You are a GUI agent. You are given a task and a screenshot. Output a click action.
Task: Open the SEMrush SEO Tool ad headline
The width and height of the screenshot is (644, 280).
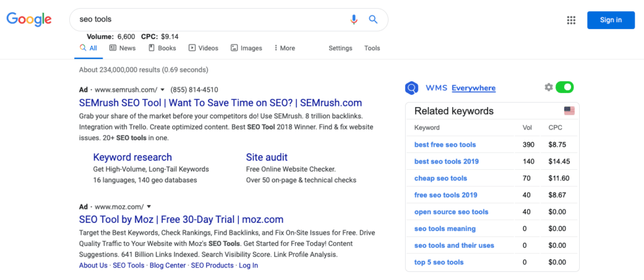221,103
